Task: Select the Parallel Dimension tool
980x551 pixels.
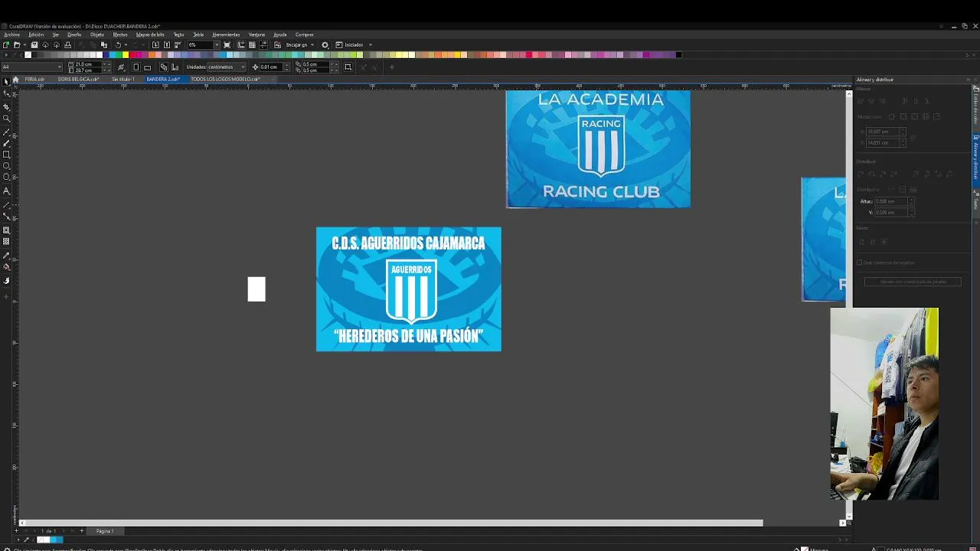Action: pyautogui.click(x=6, y=205)
